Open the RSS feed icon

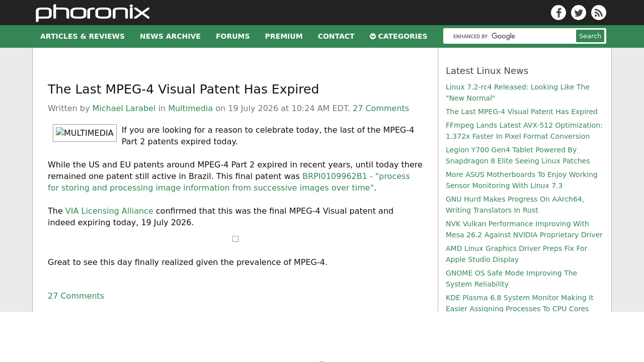click(x=599, y=13)
